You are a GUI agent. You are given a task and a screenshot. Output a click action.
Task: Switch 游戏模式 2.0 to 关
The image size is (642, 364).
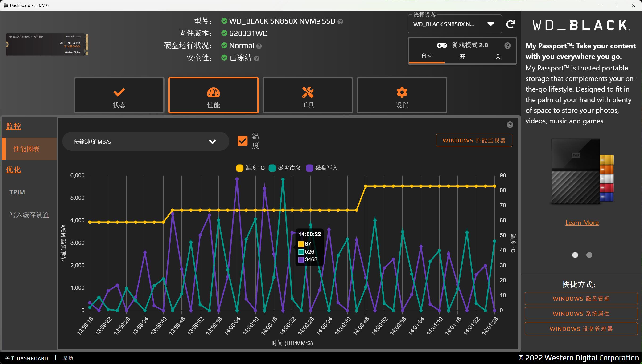pos(498,57)
